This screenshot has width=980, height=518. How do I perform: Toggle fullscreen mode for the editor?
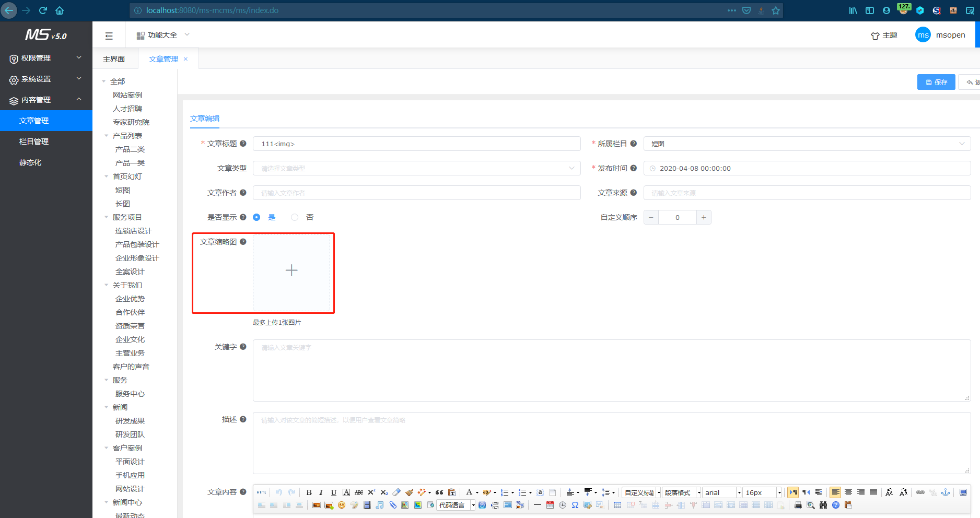pos(963,492)
